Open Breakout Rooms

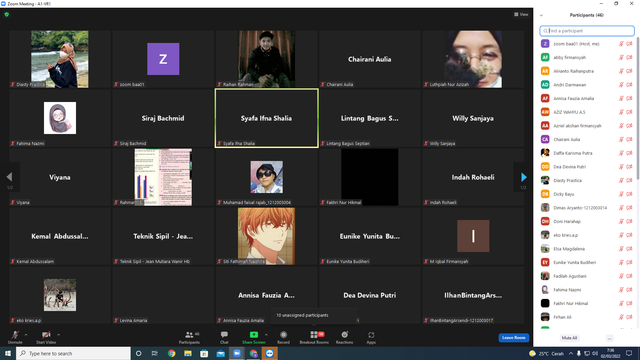314,337
